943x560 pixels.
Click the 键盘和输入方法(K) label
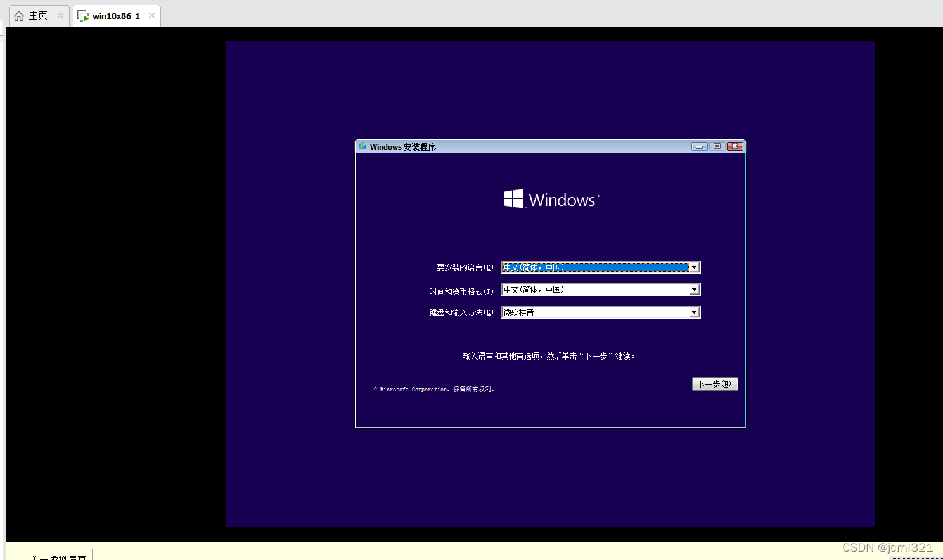pyautogui.click(x=463, y=312)
